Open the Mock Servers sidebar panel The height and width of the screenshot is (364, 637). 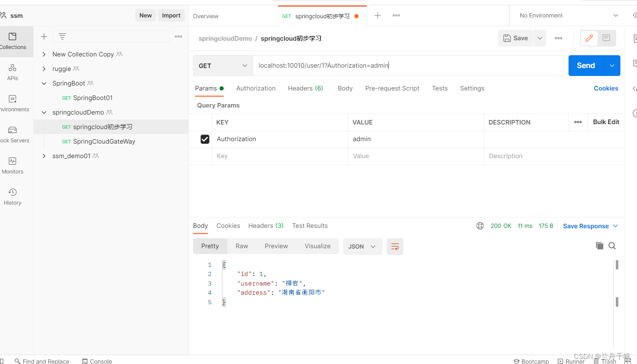[x=12, y=134]
